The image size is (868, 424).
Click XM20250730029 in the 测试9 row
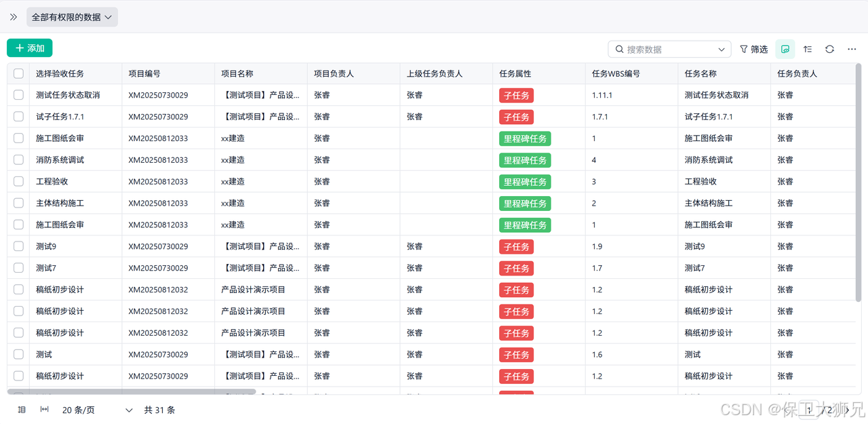pos(158,246)
